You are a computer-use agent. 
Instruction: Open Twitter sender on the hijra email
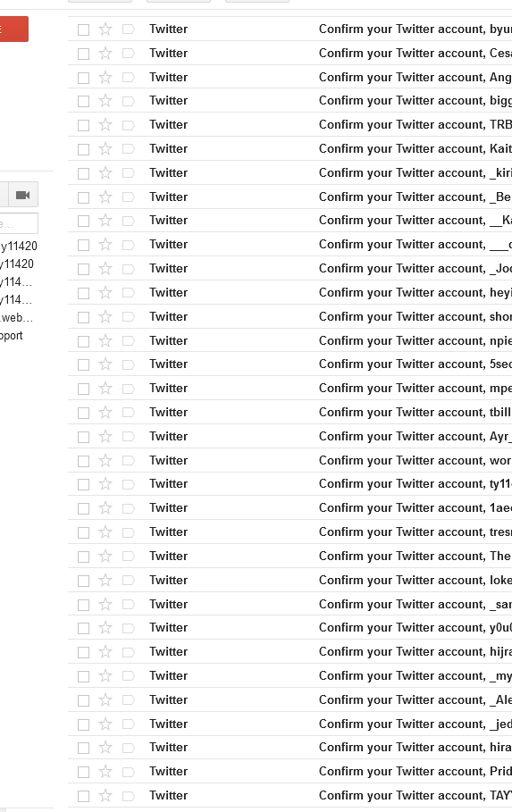point(168,651)
